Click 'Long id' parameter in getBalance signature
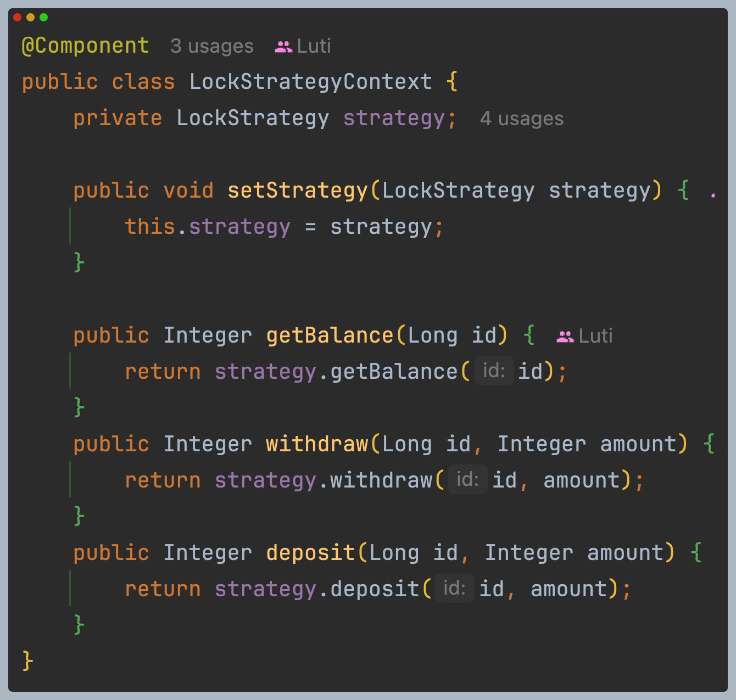The height and width of the screenshot is (700, 736). 452,335
